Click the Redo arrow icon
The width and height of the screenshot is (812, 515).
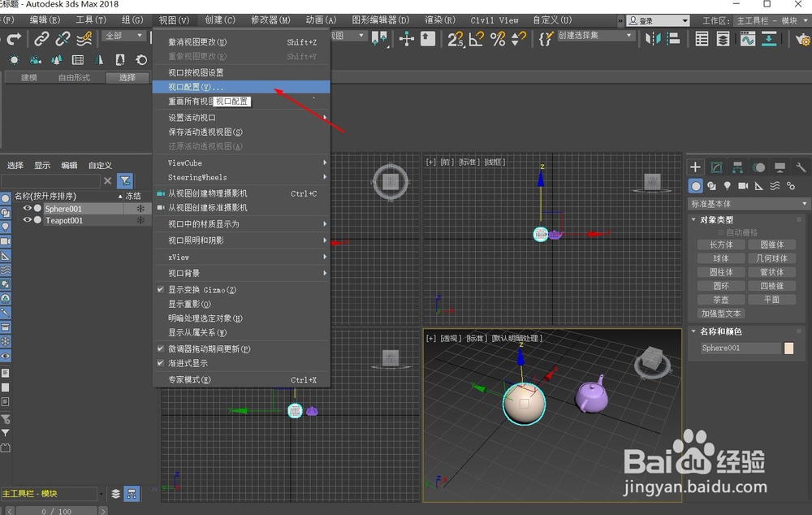pyautogui.click(x=14, y=38)
